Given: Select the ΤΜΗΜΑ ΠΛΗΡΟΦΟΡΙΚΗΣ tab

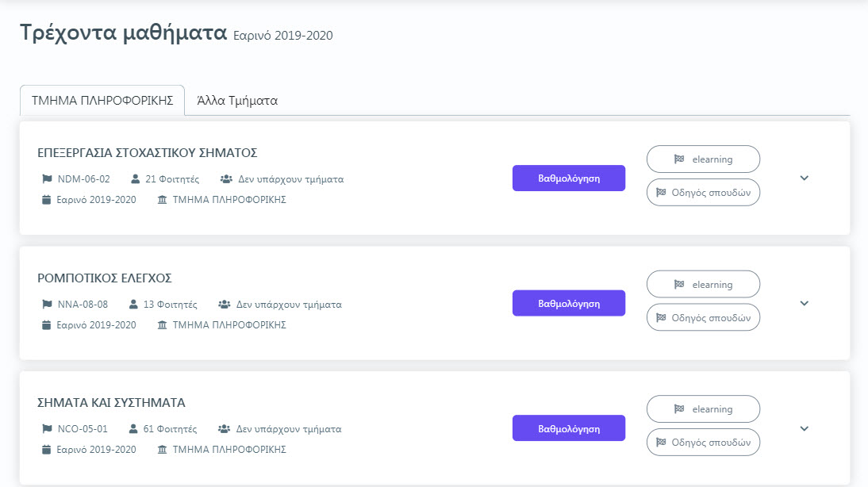Looking at the screenshot, I should click(x=102, y=101).
